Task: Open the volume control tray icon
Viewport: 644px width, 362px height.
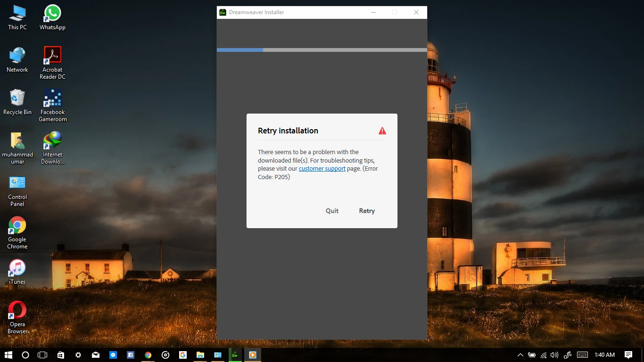Action: coord(555,355)
